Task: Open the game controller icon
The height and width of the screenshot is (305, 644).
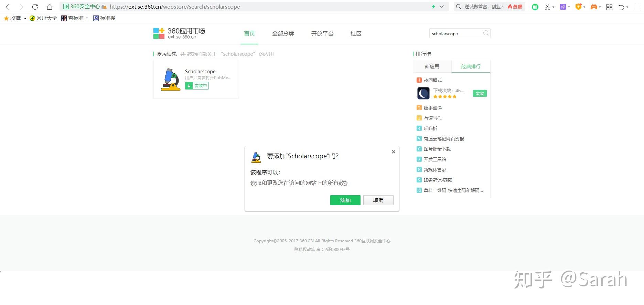Action: pyautogui.click(x=594, y=7)
